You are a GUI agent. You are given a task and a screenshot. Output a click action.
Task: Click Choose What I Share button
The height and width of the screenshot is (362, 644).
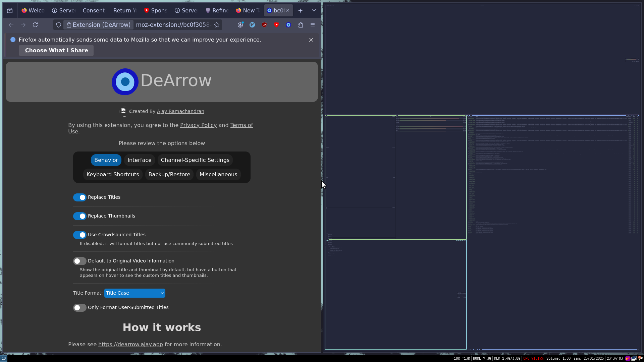pos(56,51)
